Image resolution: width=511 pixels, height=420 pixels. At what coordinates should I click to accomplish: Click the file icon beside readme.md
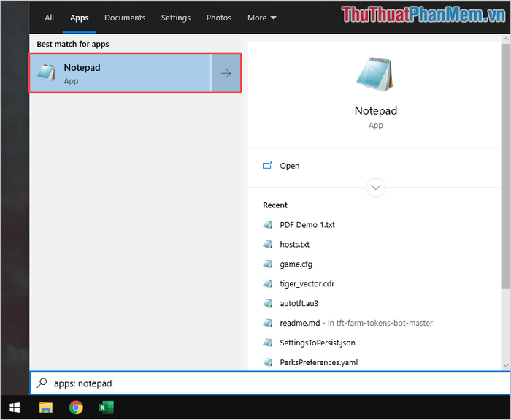point(268,323)
